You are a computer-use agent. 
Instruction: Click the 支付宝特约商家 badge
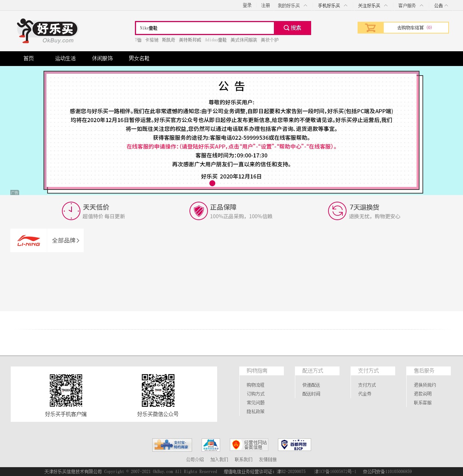pyautogui.click(x=172, y=445)
